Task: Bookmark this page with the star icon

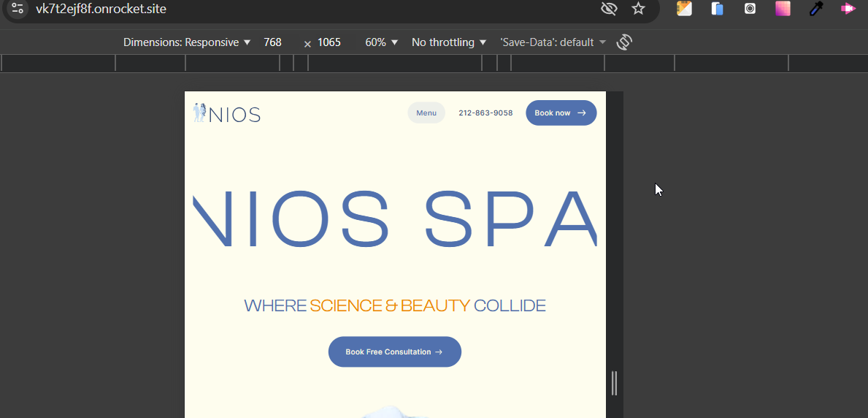Action: click(x=639, y=9)
